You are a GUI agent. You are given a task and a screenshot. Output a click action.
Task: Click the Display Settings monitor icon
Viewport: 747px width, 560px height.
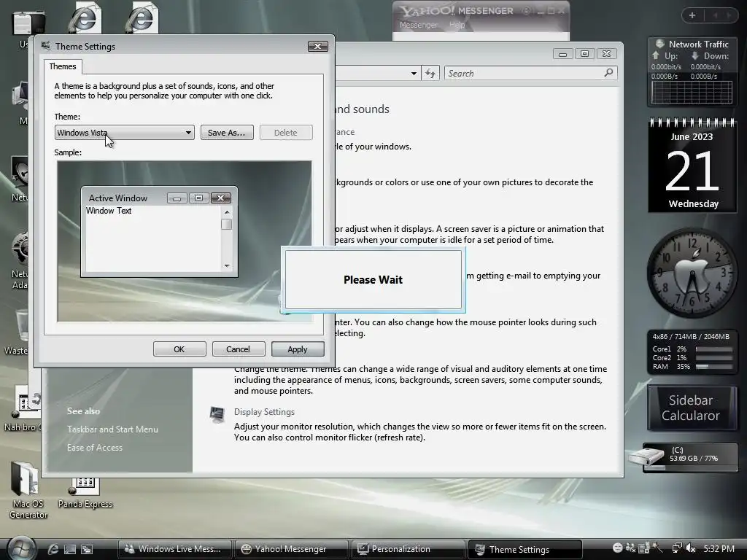217,414
